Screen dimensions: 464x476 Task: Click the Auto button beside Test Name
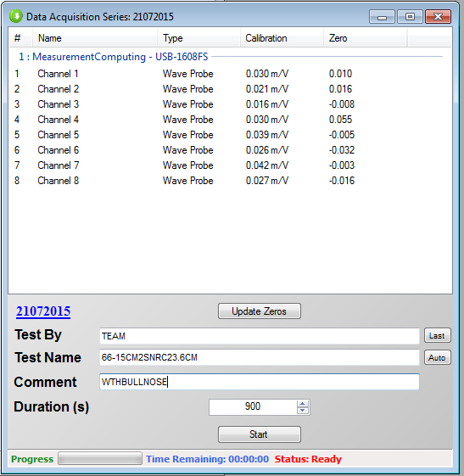(x=437, y=357)
